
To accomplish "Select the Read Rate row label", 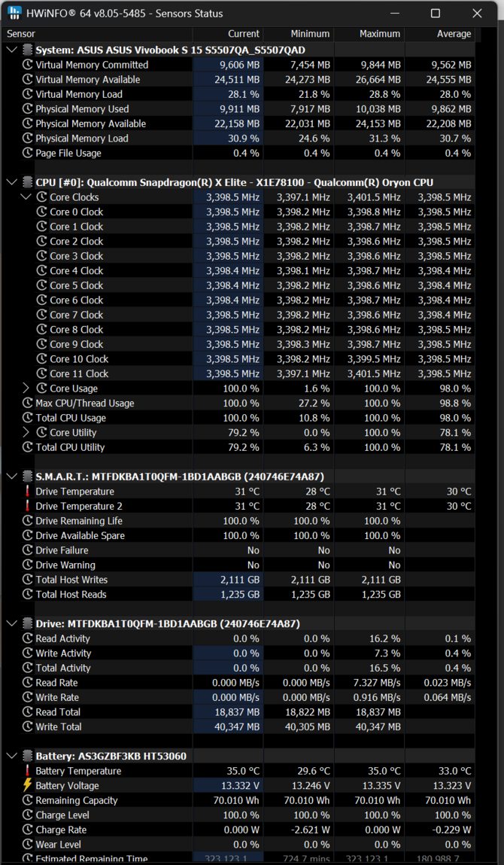I will [57, 682].
